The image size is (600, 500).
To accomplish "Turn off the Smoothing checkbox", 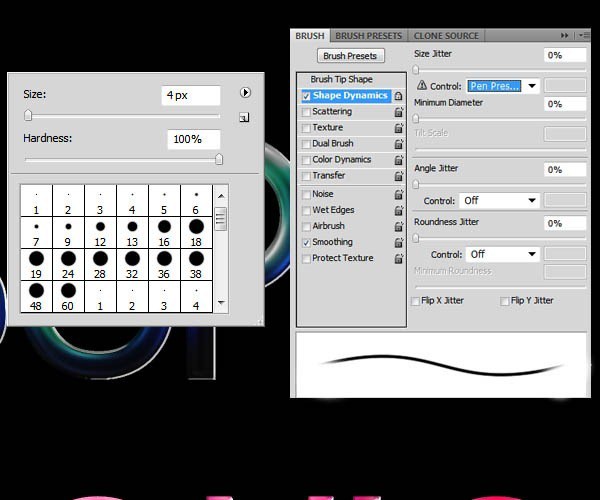I will coord(305,242).
